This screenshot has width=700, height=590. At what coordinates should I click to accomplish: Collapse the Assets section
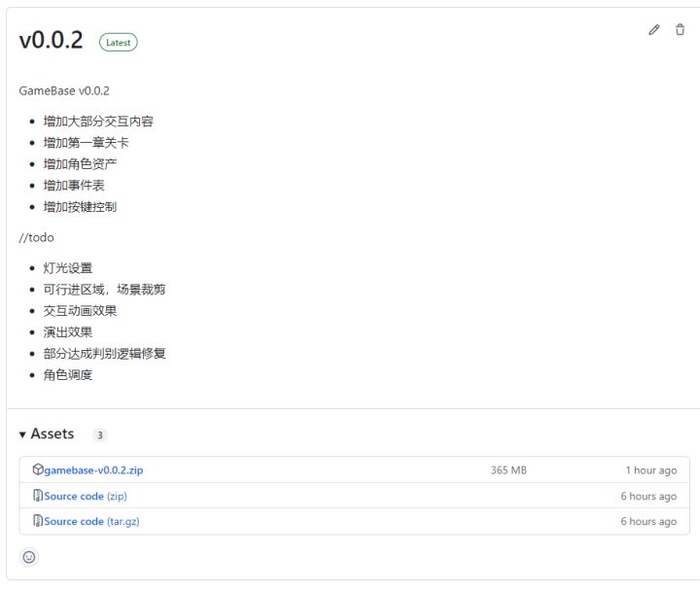[47, 434]
